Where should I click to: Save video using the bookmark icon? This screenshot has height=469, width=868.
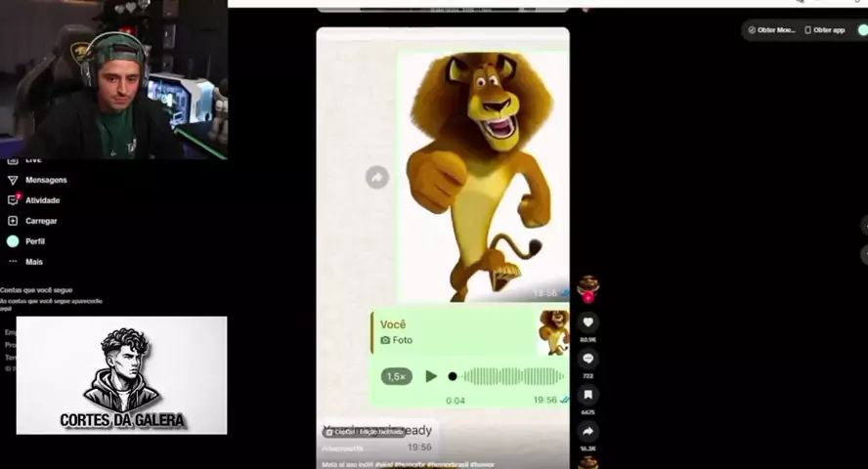point(588,395)
